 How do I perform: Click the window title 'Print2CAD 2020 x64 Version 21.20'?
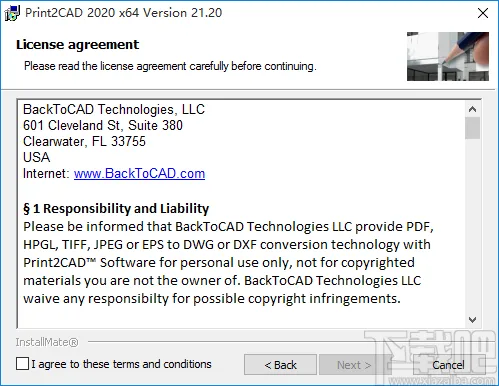(123, 13)
